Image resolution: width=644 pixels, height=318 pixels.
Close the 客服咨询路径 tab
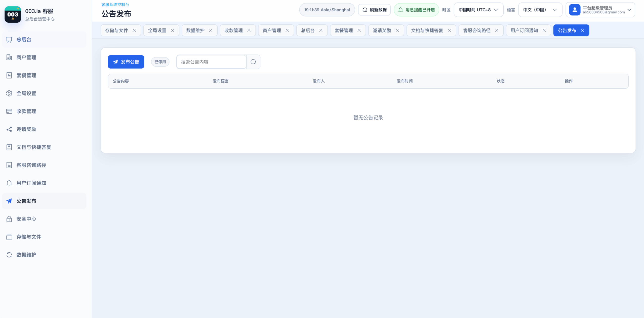497,30
